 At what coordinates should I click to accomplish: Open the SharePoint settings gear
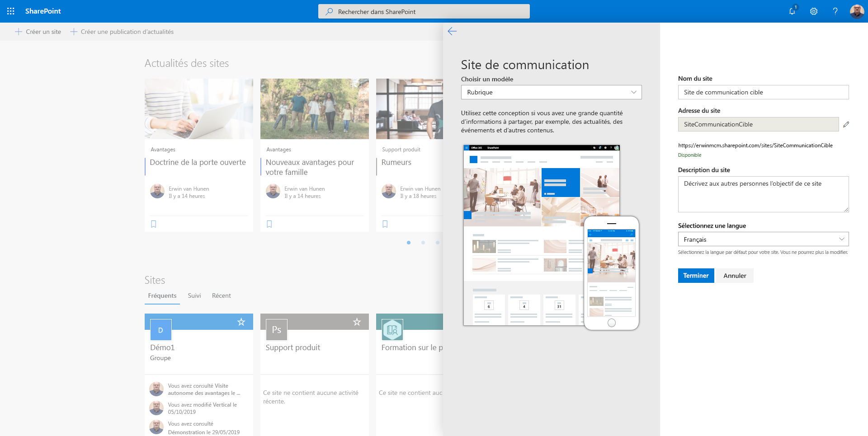point(814,11)
